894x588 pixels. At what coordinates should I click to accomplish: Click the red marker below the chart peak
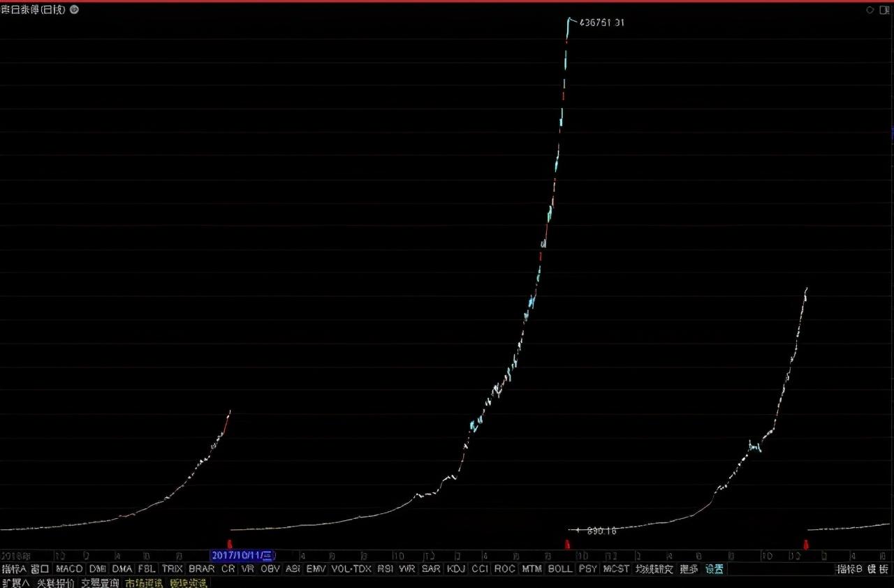pos(567,544)
